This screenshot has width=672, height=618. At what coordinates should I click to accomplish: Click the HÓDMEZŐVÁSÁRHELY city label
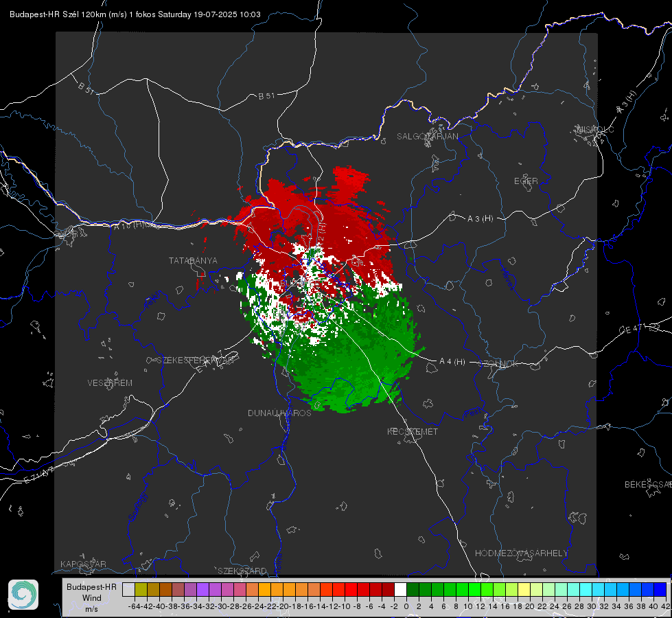[x=521, y=553]
